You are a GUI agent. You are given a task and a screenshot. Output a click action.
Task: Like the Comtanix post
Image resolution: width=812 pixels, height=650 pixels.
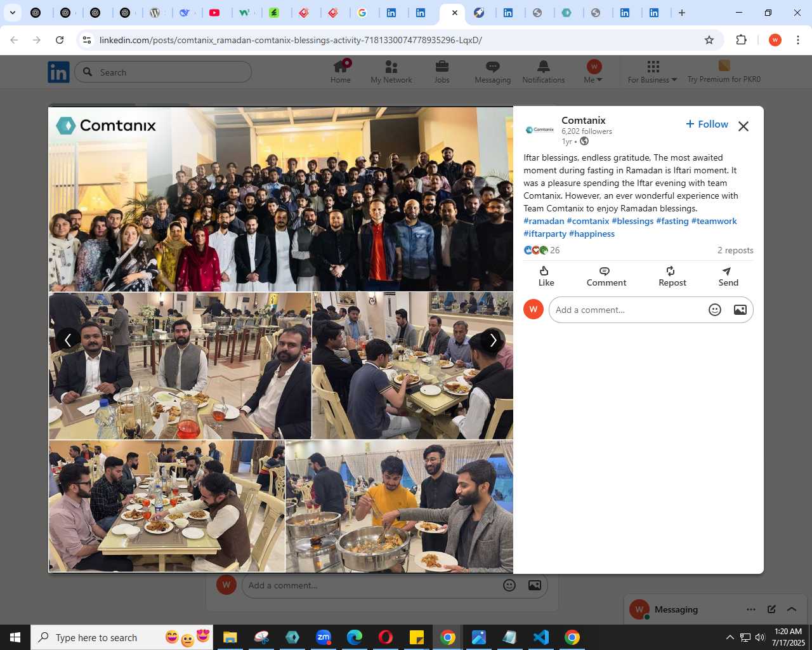pos(546,277)
